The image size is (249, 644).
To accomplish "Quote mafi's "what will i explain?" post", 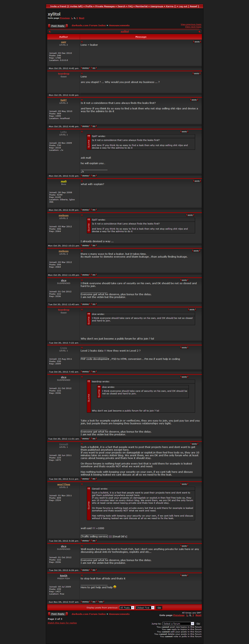I will click(197, 181).
